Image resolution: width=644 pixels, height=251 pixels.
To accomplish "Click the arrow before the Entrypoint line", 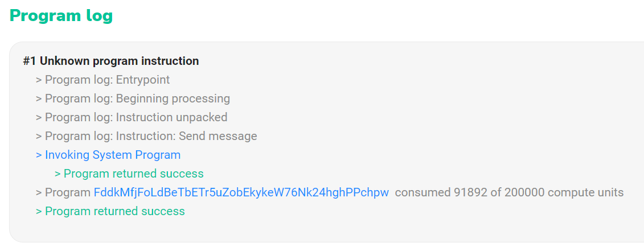I will pyautogui.click(x=39, y=80).
